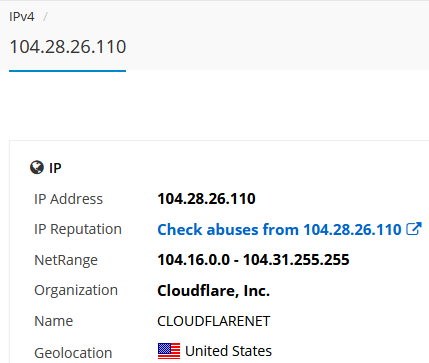Viewport: 429px width, 363px height.
Task: Click the globe icon beside IP heading
Action: pos(37,167)
